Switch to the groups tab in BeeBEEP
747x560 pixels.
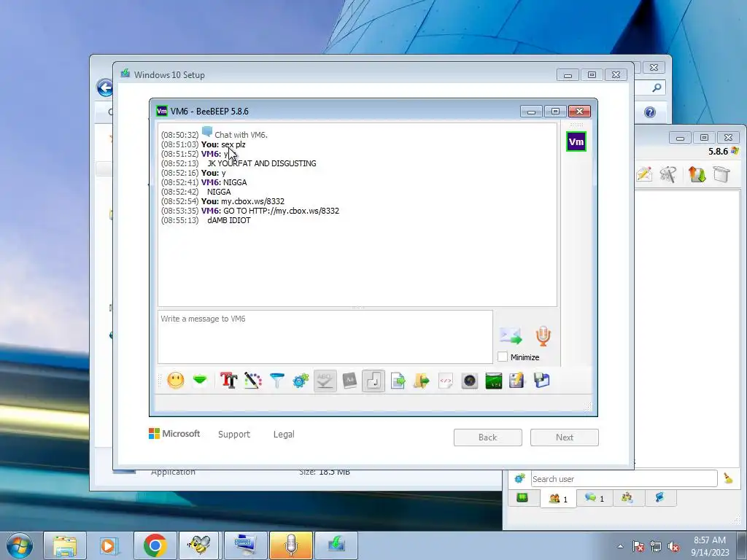627,498
